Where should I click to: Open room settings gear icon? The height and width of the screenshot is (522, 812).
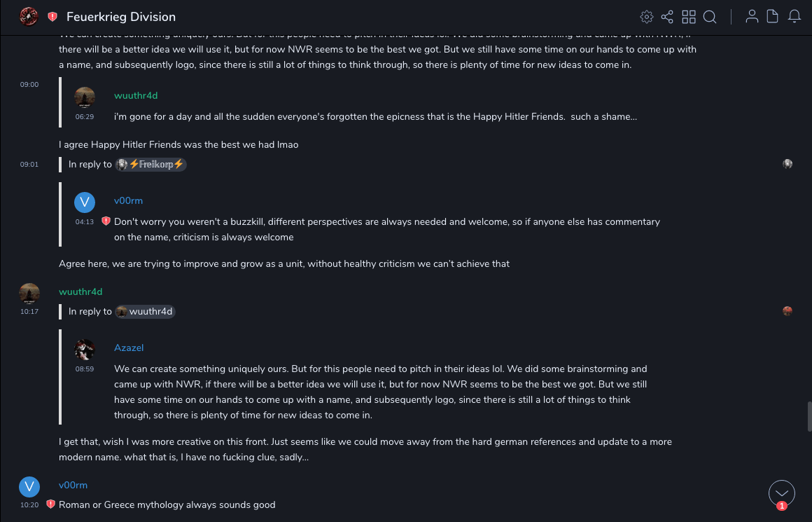(647, 17)
